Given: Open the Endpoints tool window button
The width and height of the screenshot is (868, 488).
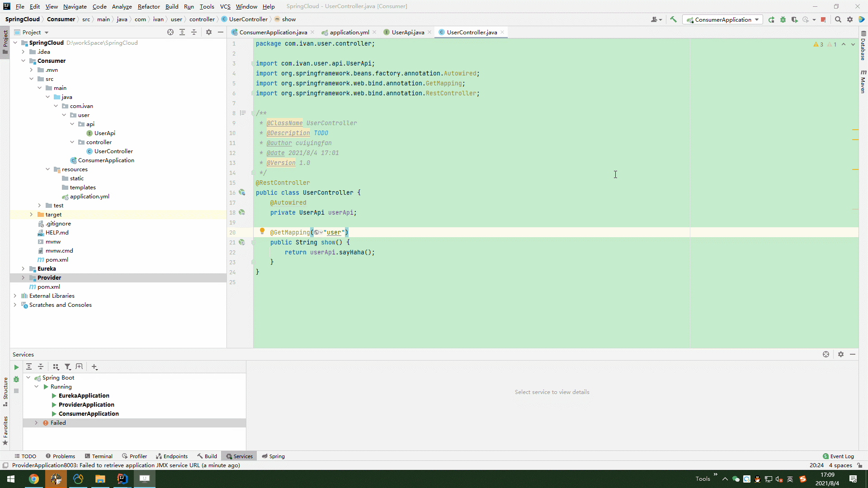Looking at the screenshot, I should click(172, 456).
